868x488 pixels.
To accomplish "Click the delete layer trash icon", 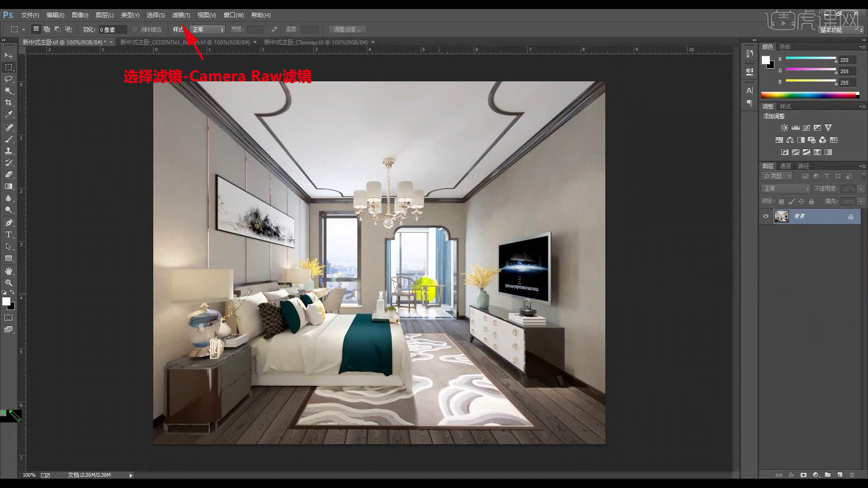I will tap(852, 475).
